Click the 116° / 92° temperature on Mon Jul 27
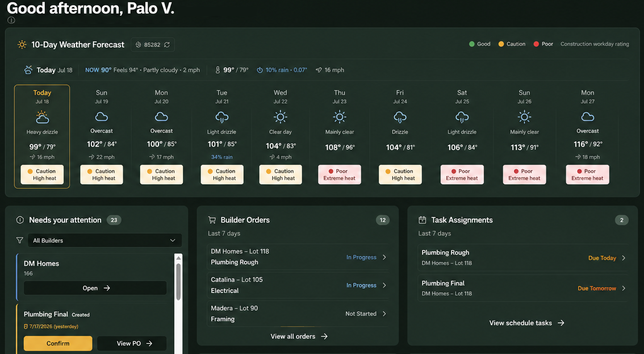This screenshot has height=354, width=644. point(588,144)
